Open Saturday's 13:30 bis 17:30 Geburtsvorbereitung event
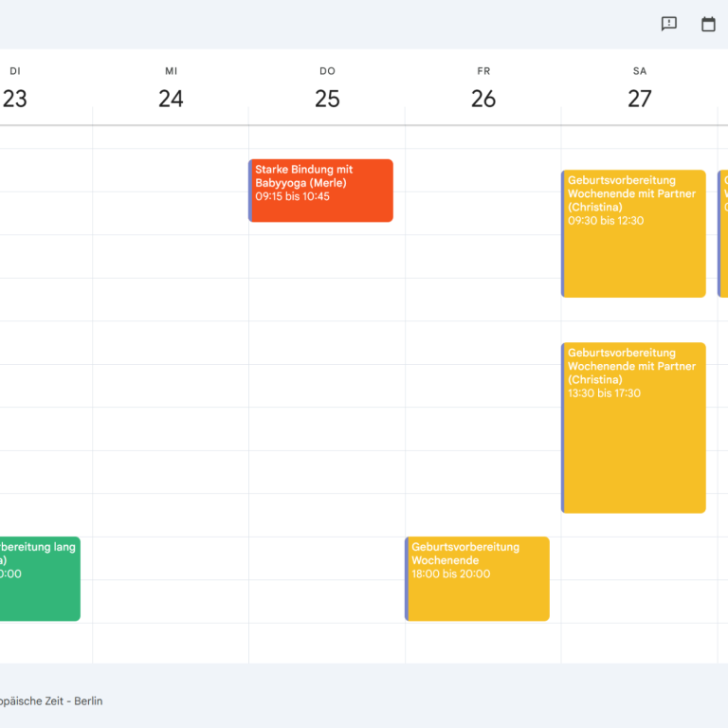The height and width of the screenshot is (728, 728). click(634, 428)
